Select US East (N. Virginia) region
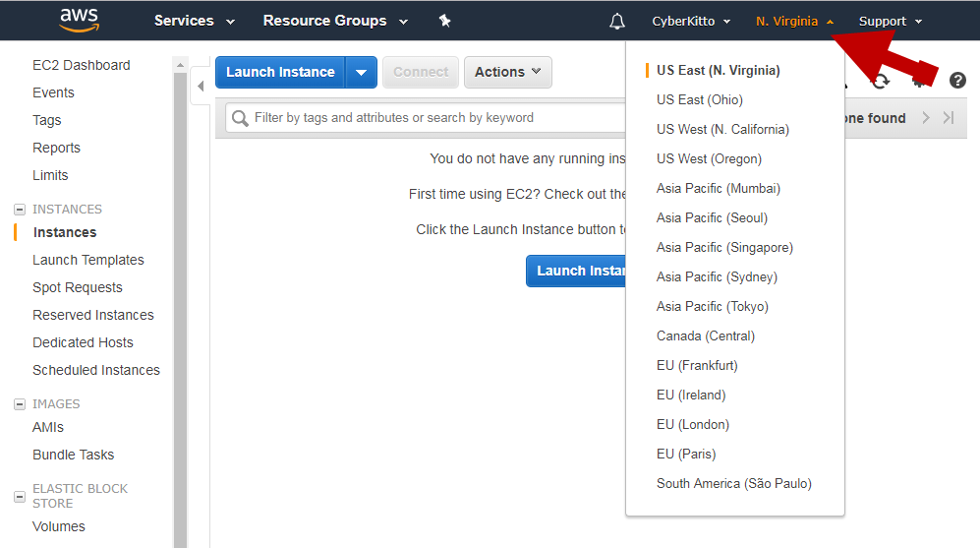Screen dimensions: 980x548 tap(719, 70)
